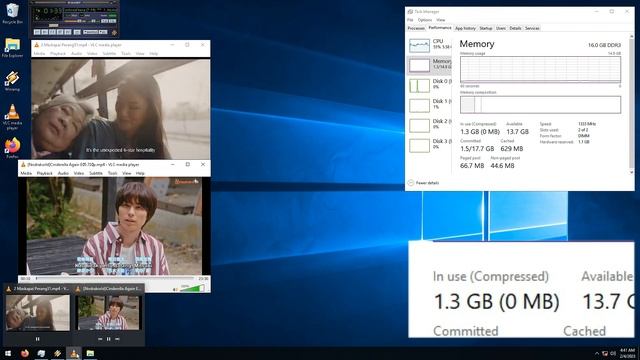Toggle Winamp's EQ window button
This screenshot has height=360, width=640.
(104, 21)
